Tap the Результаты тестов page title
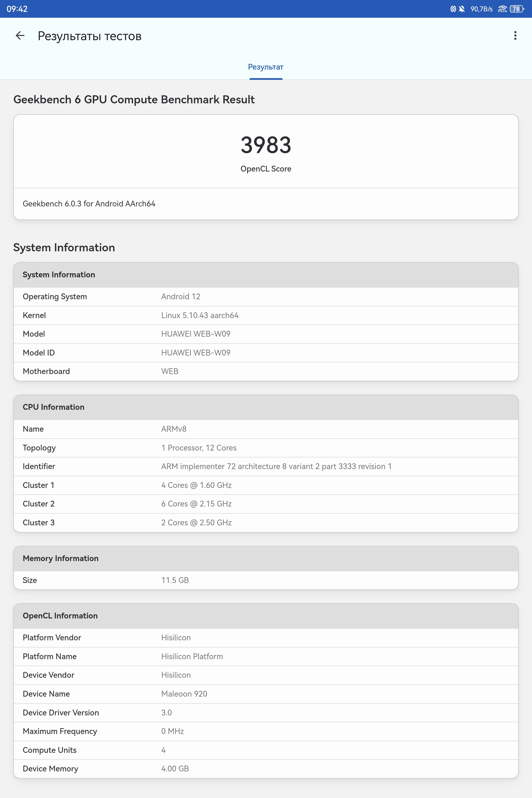The image size is (532, 798). tap(89, 36)
